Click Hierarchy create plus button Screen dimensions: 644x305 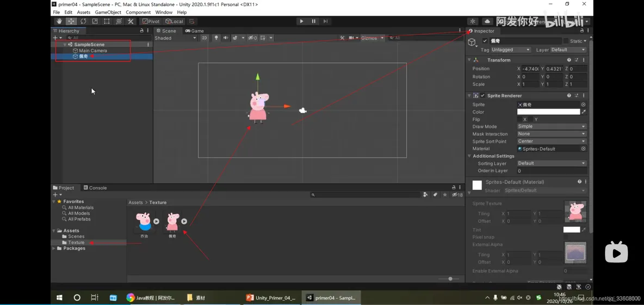click(x=55, y=38)
